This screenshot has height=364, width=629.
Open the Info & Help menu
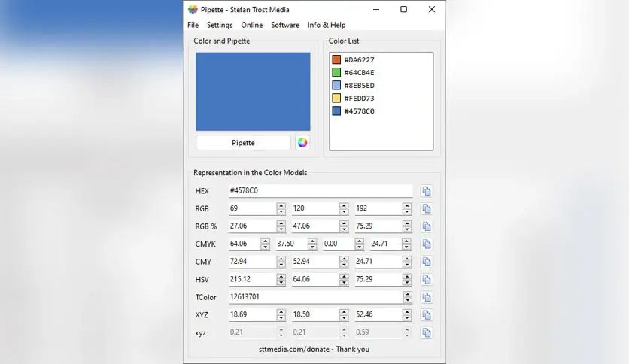[327, 25]
